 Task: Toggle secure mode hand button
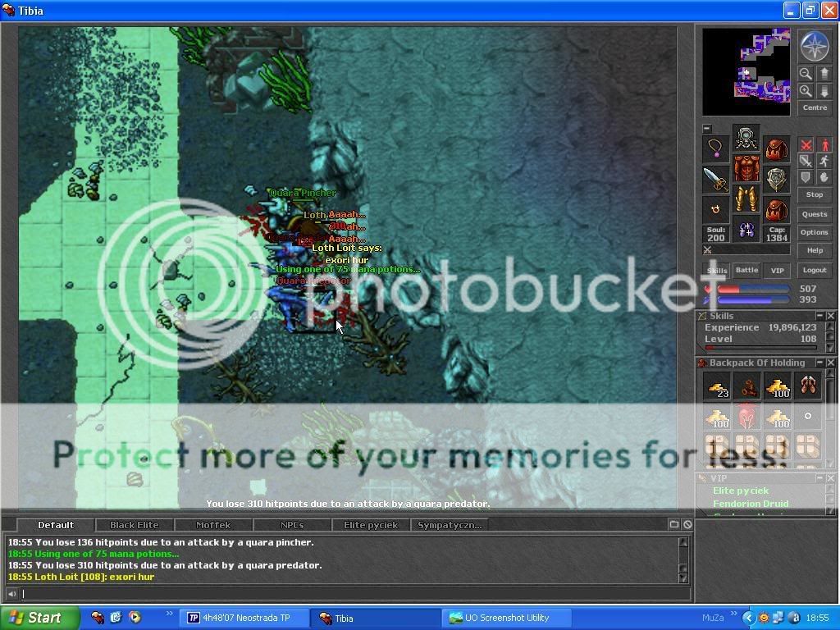[x=824, y=177]
